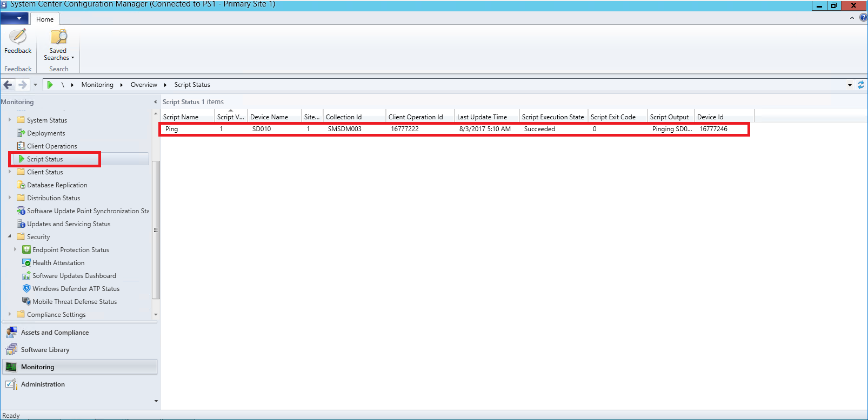868x420 pixels.
Task: Expand the Endpoint Protection Status node
Action: tap(15, 249)
